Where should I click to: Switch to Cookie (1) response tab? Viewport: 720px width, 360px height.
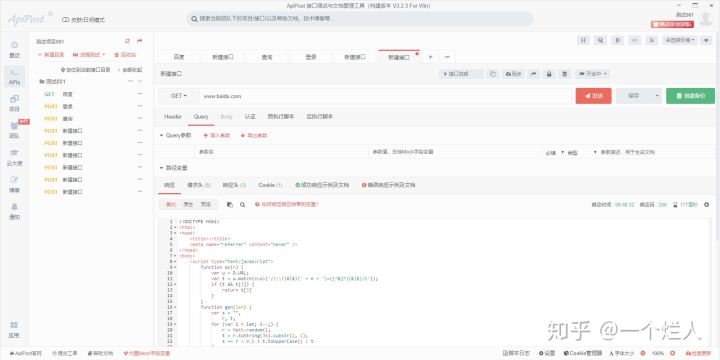click(270, 185)
